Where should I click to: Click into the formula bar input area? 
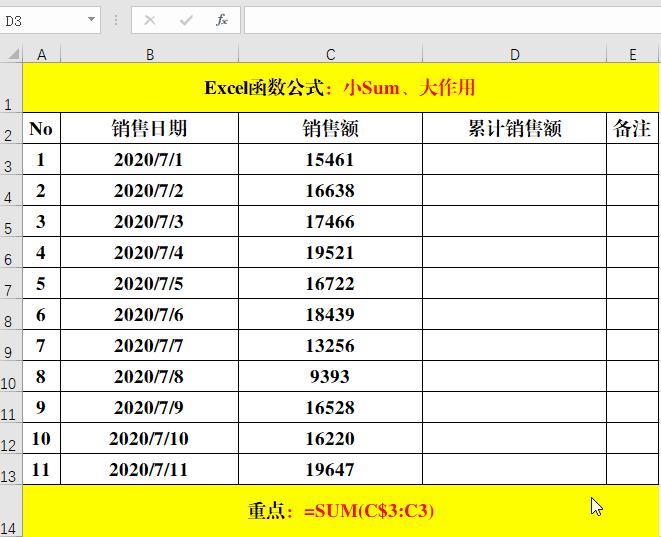click(x=452, y=20)
